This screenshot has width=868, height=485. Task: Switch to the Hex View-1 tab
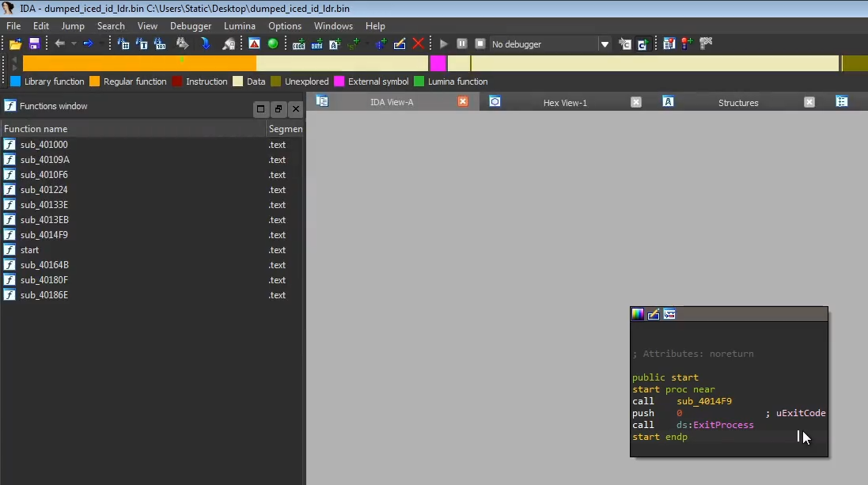(x=567, y=101)
